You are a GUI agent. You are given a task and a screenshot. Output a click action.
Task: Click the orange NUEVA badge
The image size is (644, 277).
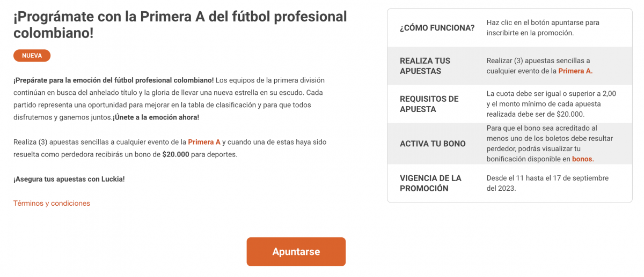coord(32,56)
